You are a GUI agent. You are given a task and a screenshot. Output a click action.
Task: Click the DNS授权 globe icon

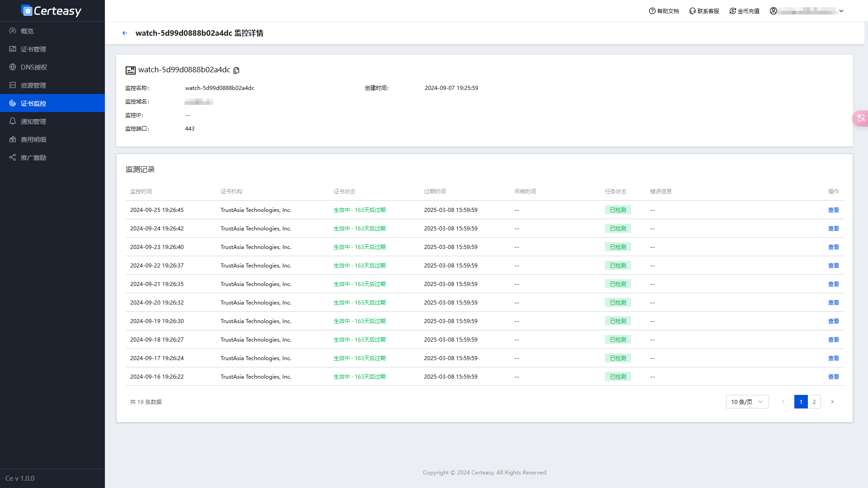point(13,67)
